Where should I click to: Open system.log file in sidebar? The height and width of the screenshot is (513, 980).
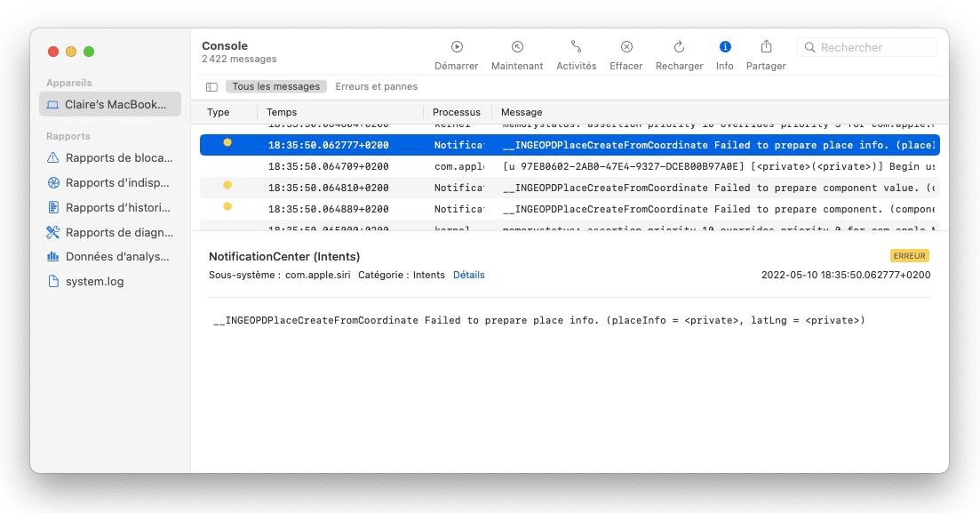click(94, 282)
